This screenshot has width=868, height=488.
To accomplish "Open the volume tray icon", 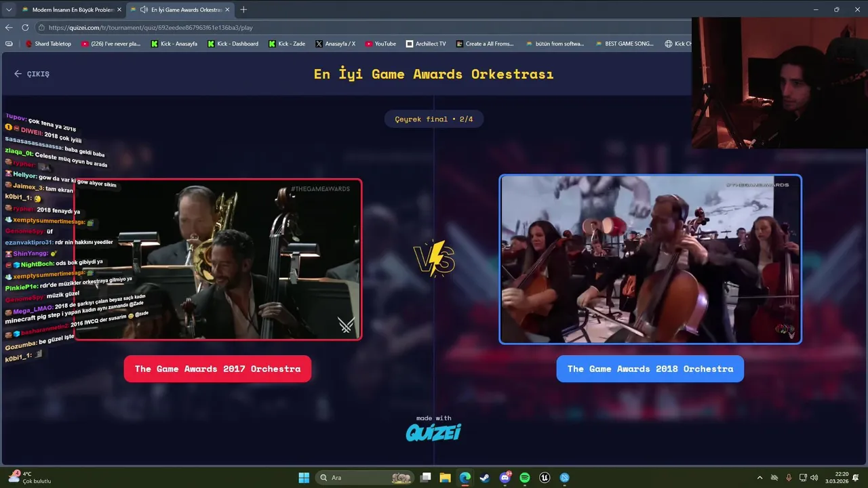I will click(814, 478).
